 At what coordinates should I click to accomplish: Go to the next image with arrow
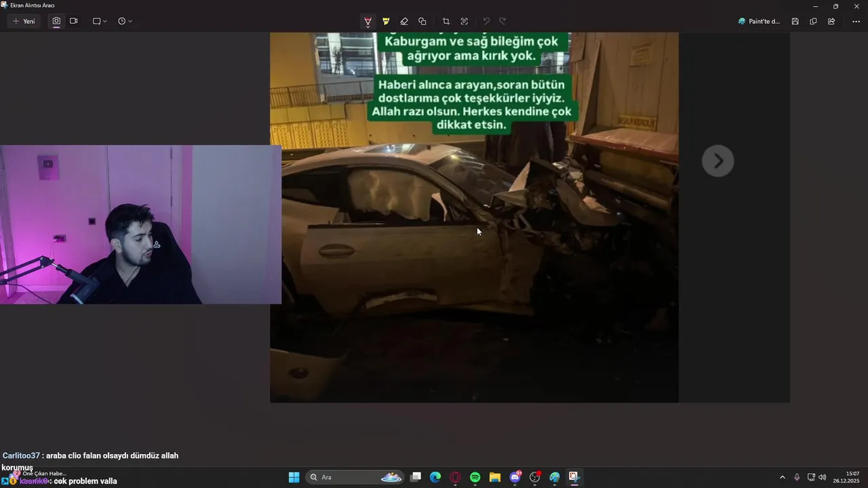click(718, 161)
